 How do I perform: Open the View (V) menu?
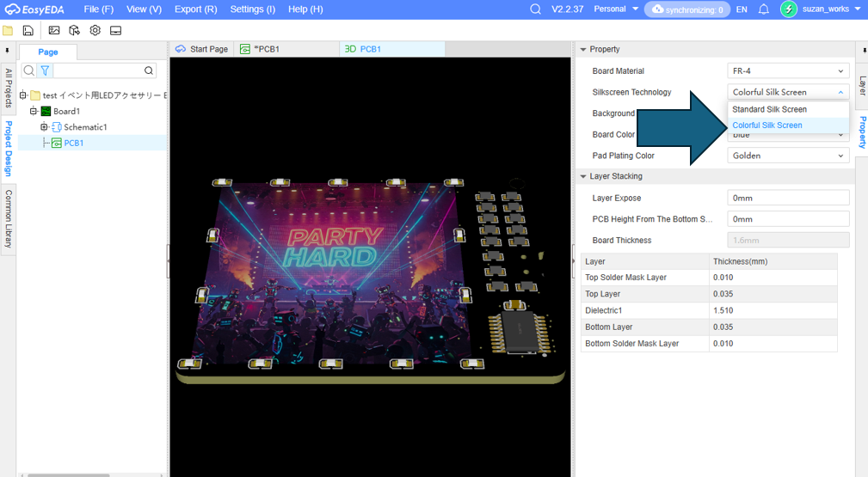(144, 9)
